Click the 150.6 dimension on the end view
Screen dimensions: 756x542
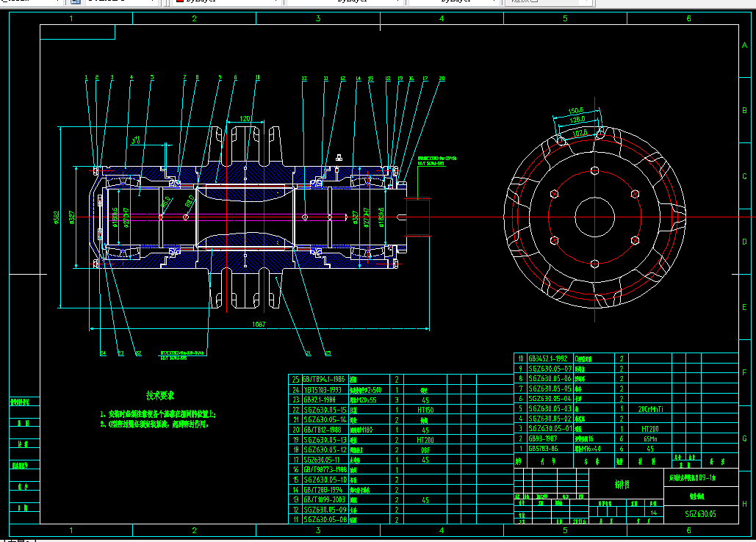click(576, 111)
